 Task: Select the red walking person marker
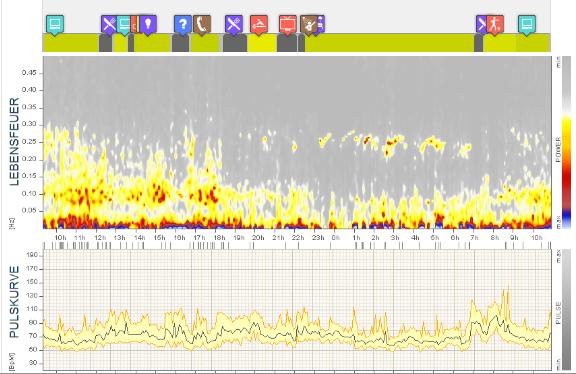[x=495, y=24]
